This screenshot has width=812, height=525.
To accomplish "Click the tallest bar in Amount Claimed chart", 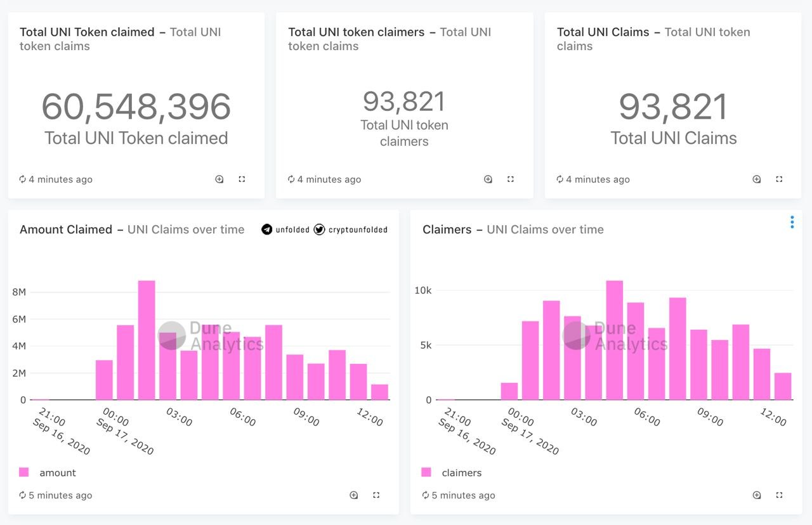I will pyautogui.click(x=147, y=340).
